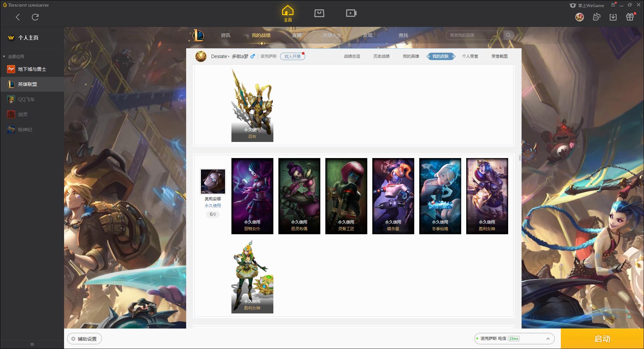
Task: Open the 暗杀星 skin card
Action: point(393,196)
